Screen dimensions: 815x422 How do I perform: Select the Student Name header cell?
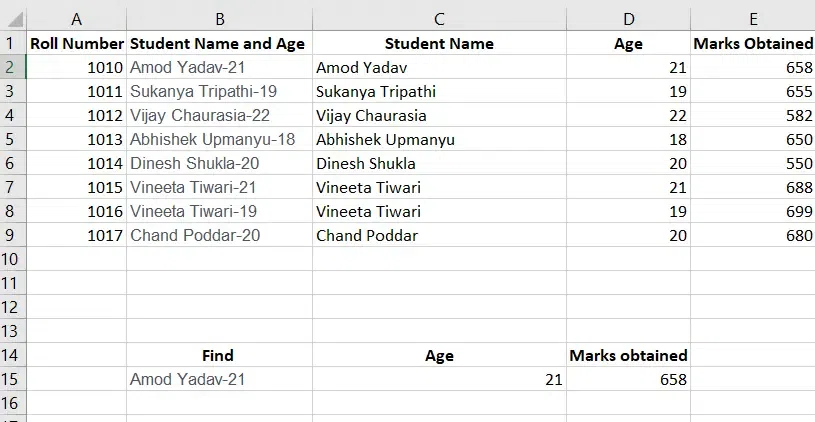click(x=439, y=44)
